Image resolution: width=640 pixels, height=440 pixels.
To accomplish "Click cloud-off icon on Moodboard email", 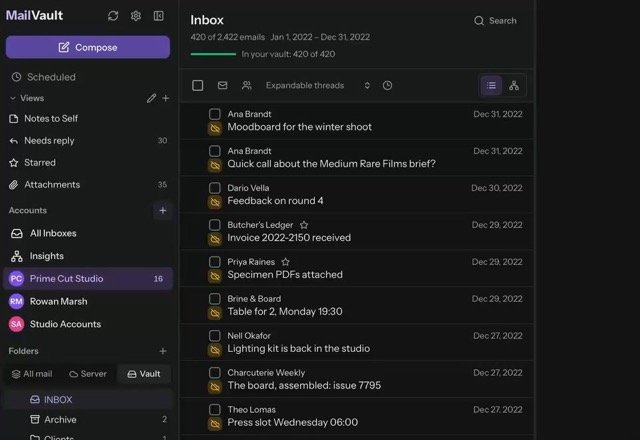I will 215,129.
